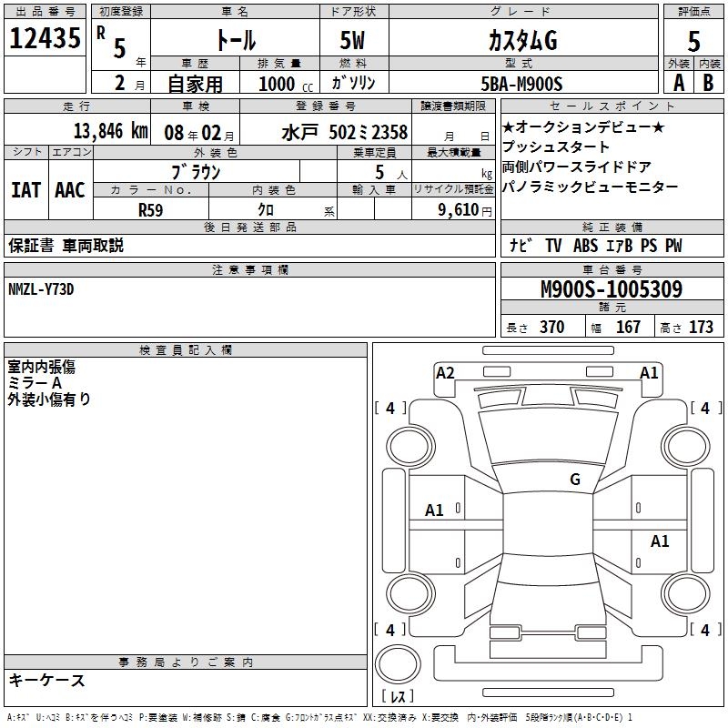
Task: Click the G windshield mark on the diagram
Action: pos(575,480)
